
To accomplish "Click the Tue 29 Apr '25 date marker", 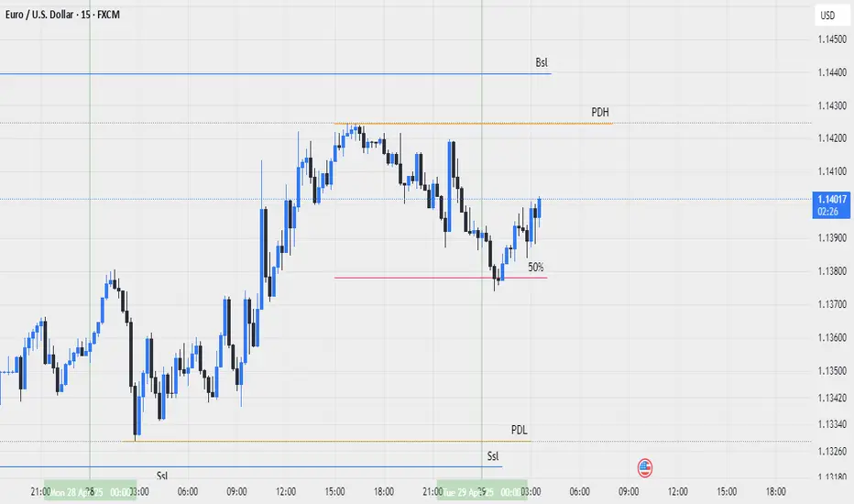I will tap(482, 492).
